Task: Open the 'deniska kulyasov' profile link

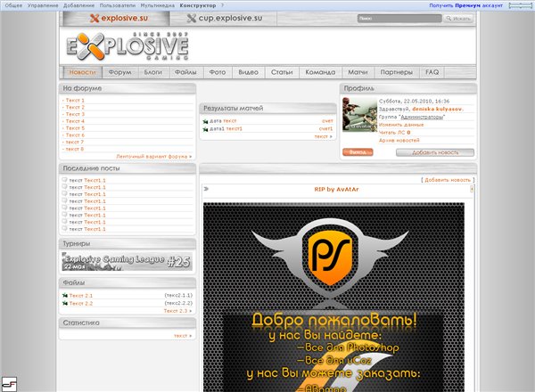Action: tap(438, 109)
